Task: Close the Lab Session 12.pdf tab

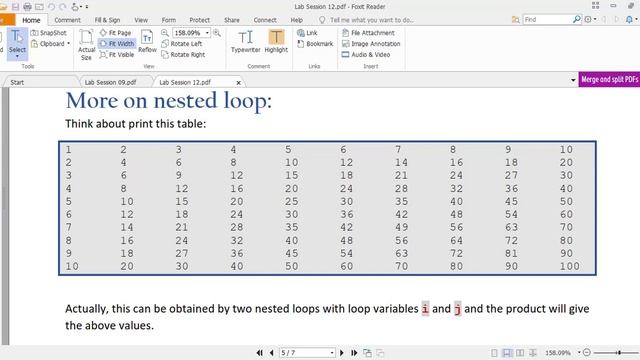Action: tap(239, 83)
